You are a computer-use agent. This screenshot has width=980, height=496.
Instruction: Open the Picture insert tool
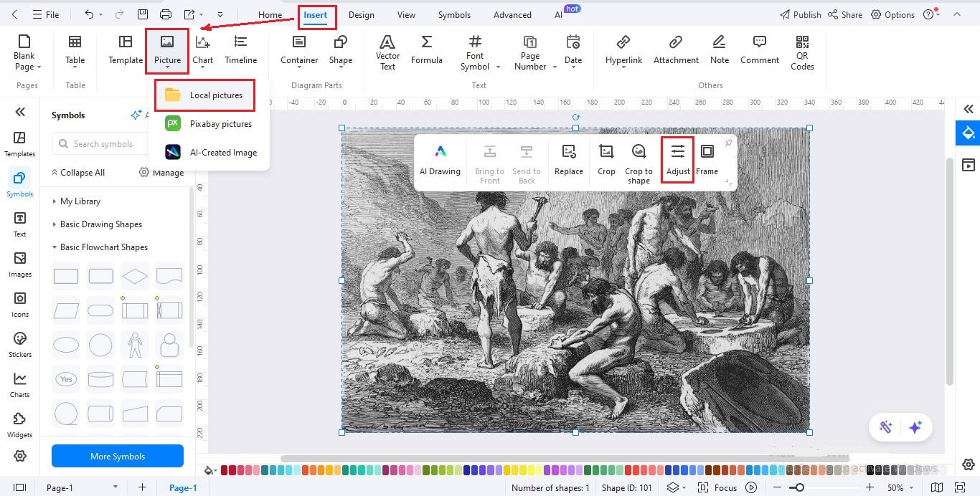167,50
